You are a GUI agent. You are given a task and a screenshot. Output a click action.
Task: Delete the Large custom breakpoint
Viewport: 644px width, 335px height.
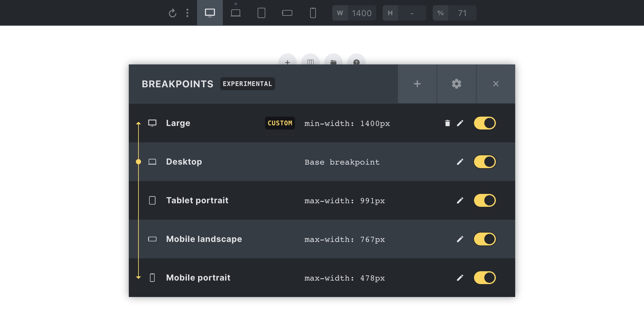click(447, 123)
